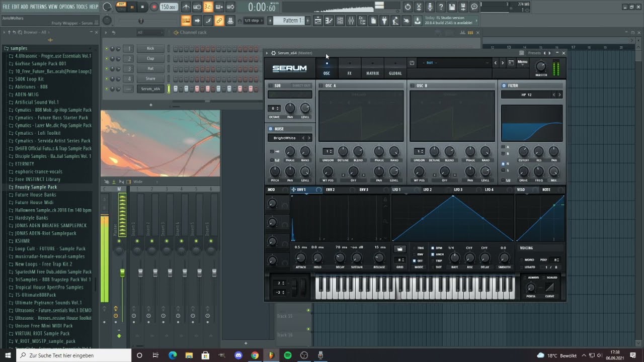Select next filter type arrow beside HP 12
This screenshot has height=362, width=644.
[559, 95]
